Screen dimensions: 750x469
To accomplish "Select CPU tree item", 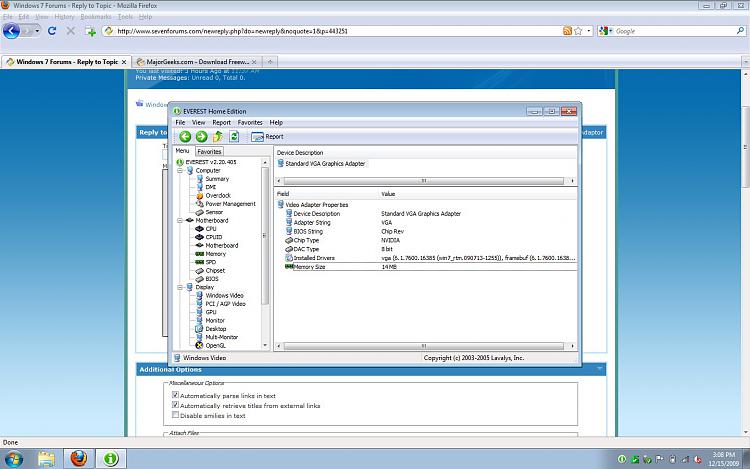I will pos(211,229).
